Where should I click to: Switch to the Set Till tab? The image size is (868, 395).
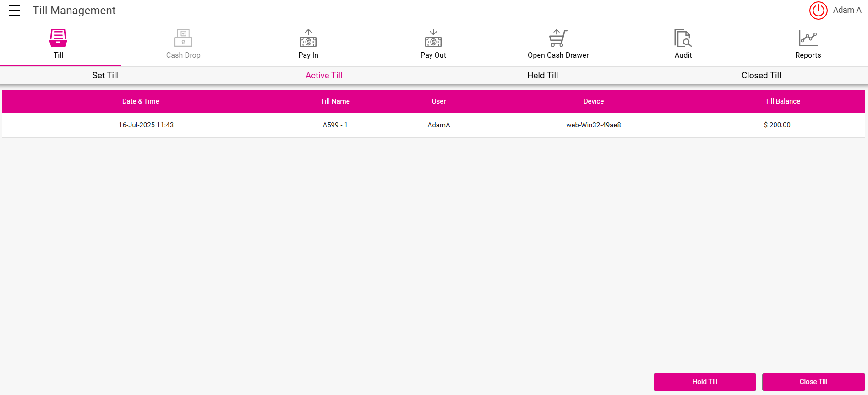pyautogui.click(x=105, y=76)
